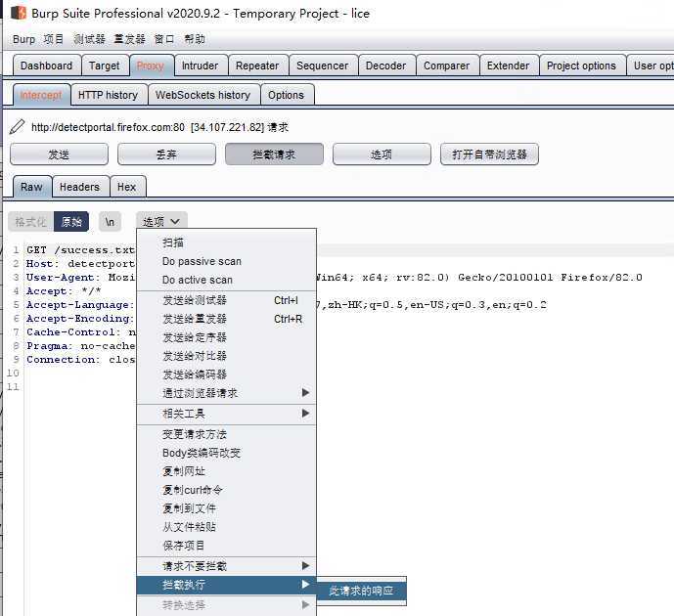Open the 窗口 menu
Image resolution: width=674 pixels, height=616 pixels.
pyautogui.click(x=164, y=39)
